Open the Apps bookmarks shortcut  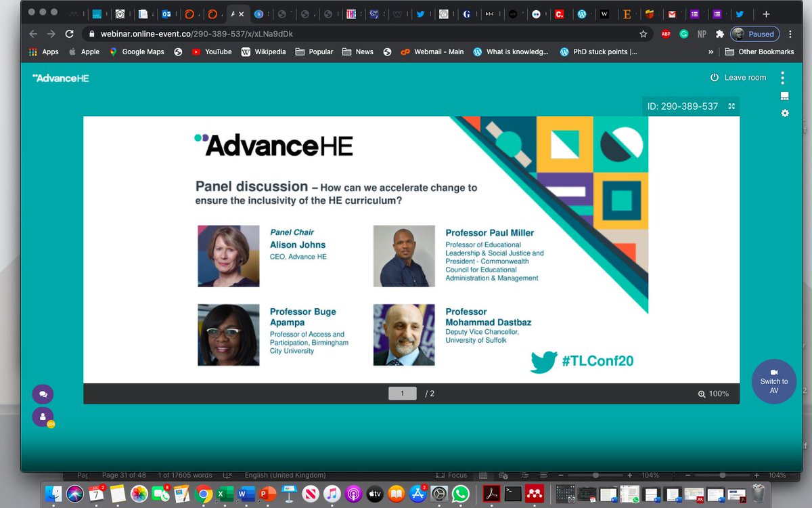coord(44,51)
